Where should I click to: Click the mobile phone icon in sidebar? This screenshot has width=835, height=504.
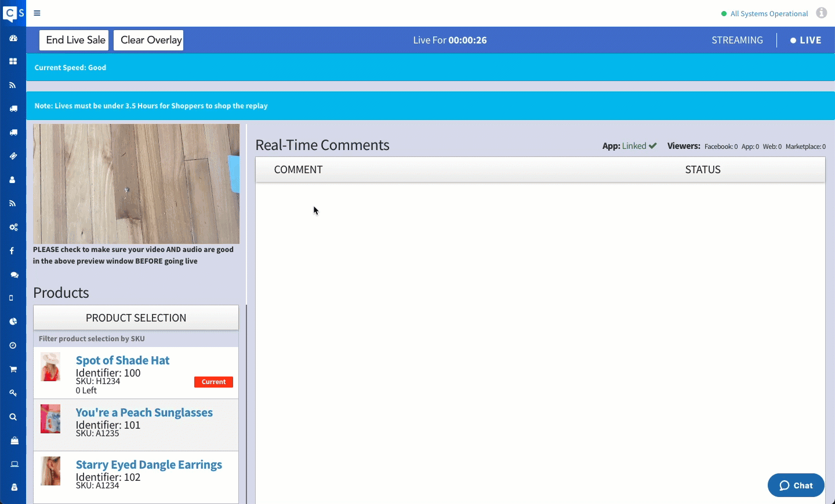coord(12,298)
